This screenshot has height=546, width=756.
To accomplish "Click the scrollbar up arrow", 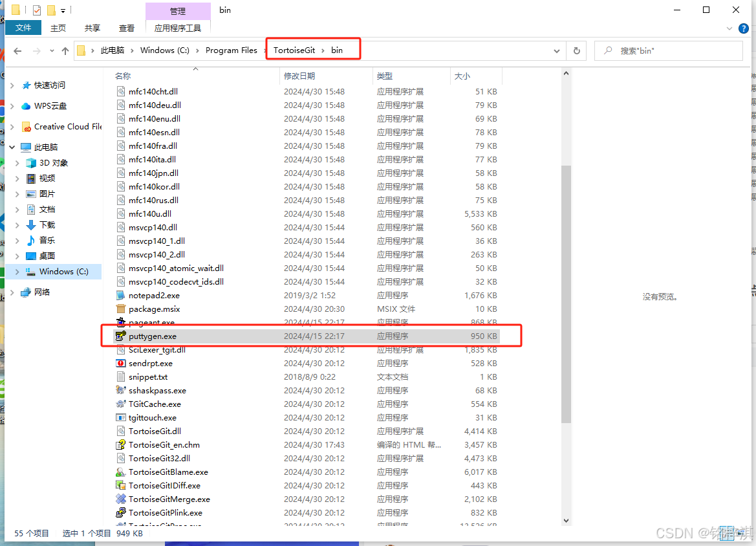I will 566,73.
